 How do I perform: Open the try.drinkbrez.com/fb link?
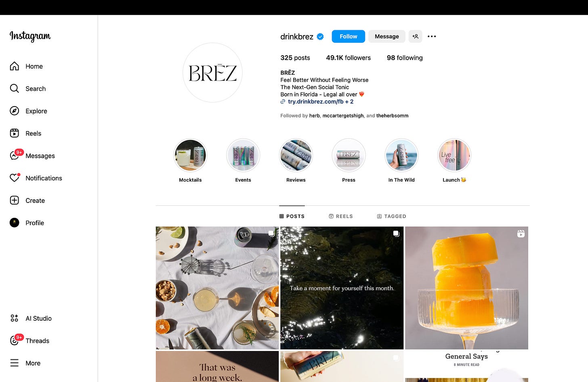tap(316, 102)
